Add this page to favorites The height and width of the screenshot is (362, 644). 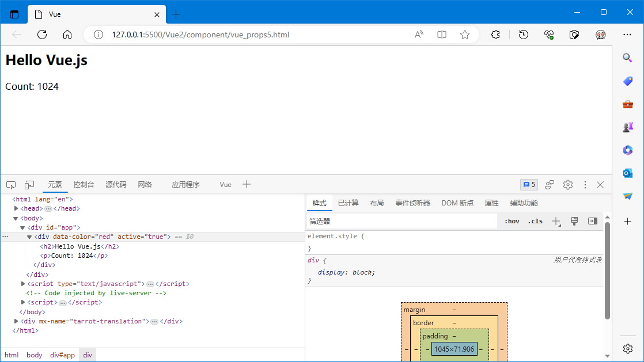[x=465, y=35]
